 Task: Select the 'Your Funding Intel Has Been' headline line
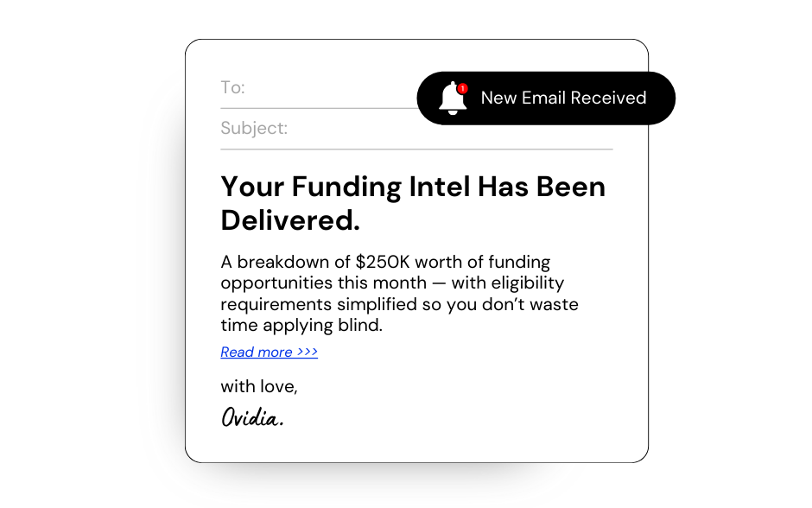coord(413,187)
